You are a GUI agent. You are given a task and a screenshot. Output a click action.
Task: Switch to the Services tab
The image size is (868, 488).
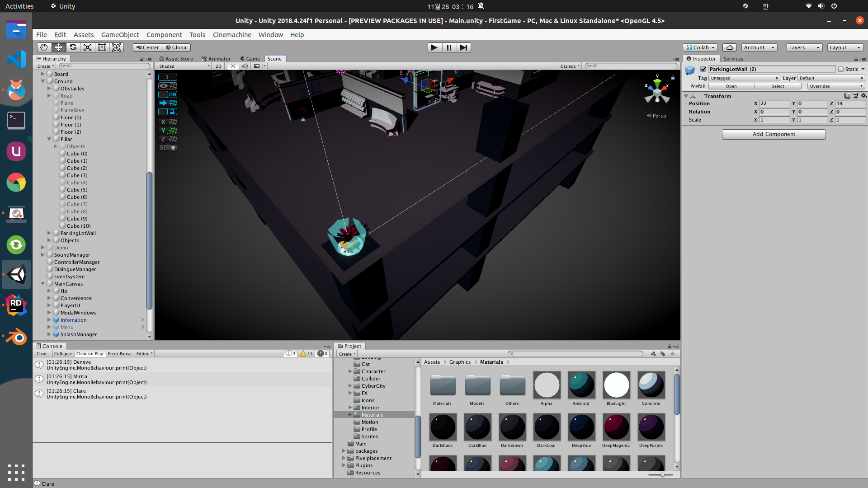pyautogui.click(x=733, y=59)
